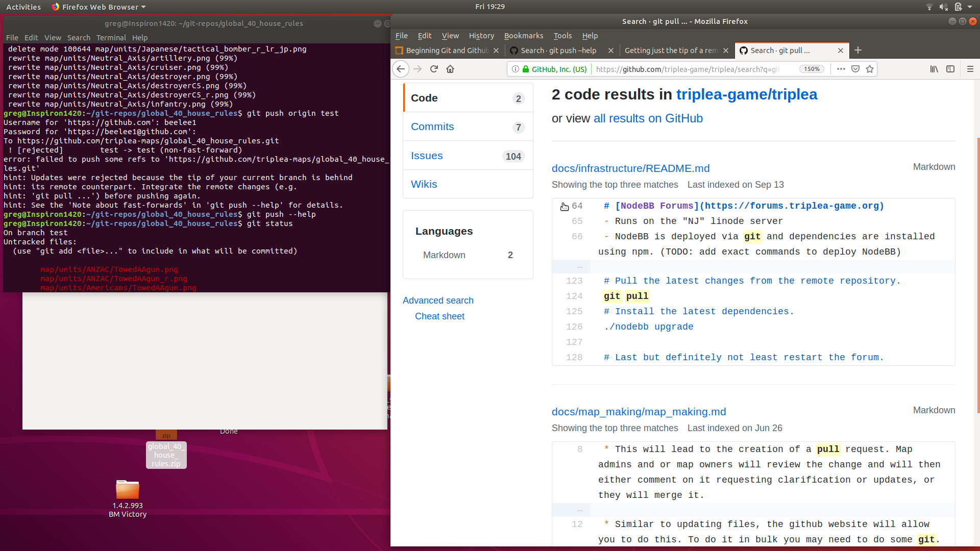Screen dimensions: 980x551
Task: Open Firefox History menu
Action: pos(481,36)
